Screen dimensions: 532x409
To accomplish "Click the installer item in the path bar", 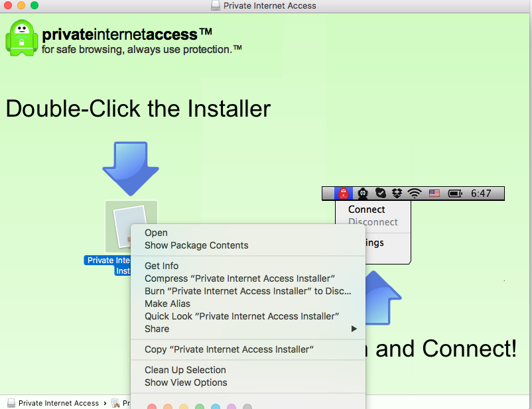I will [x=121, y=403].
